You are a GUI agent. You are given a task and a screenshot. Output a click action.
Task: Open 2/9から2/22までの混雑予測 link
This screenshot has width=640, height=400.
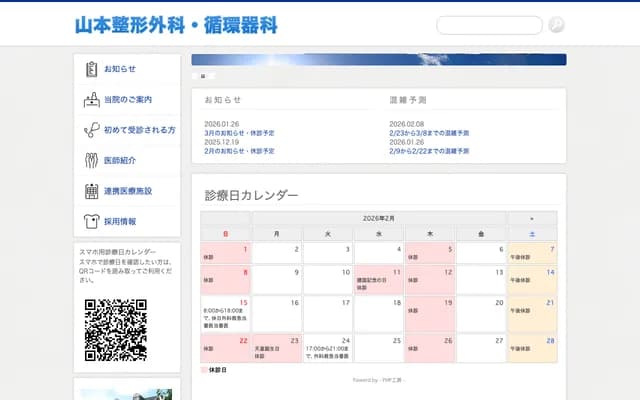430,151
